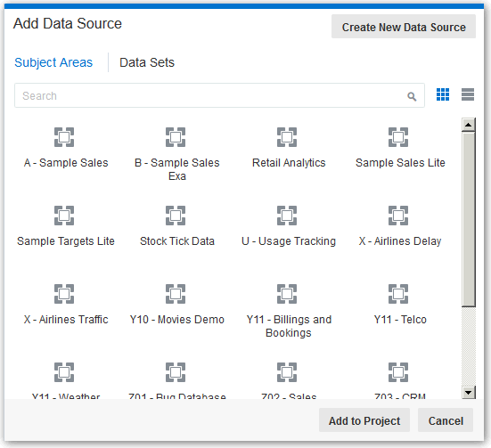Switch to grid view
491x448 pixels.
coord(443,94)
